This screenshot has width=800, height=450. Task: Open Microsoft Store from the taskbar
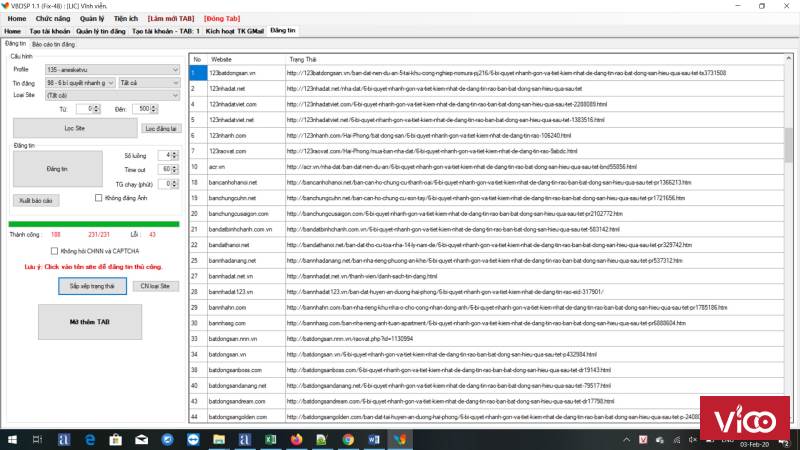click(116, 439)
